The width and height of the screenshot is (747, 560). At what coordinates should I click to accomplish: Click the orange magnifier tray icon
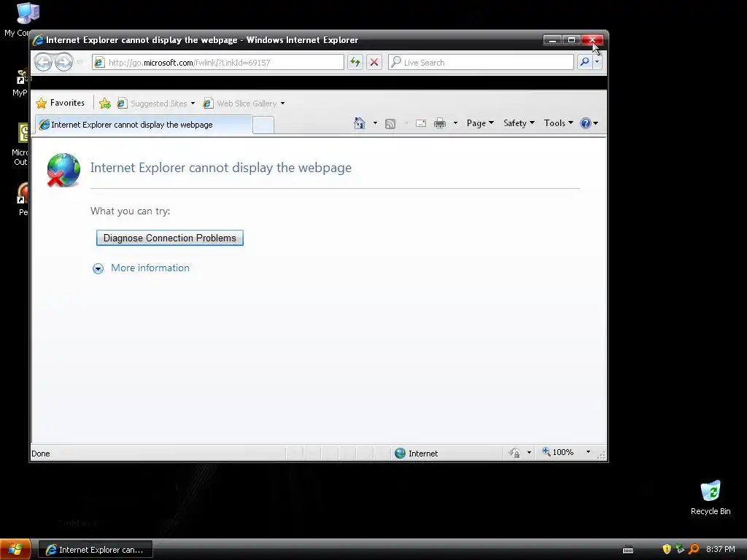[694, 550]
